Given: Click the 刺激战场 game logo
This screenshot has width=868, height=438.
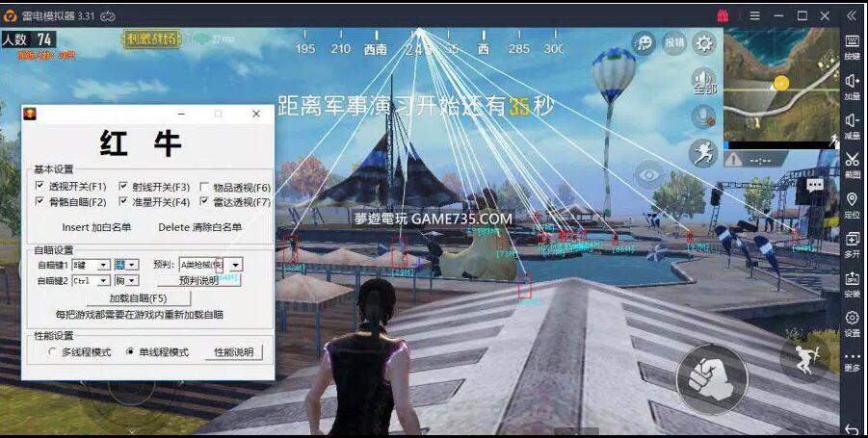Looking at the screenshot, I should (x=150, y=39).
